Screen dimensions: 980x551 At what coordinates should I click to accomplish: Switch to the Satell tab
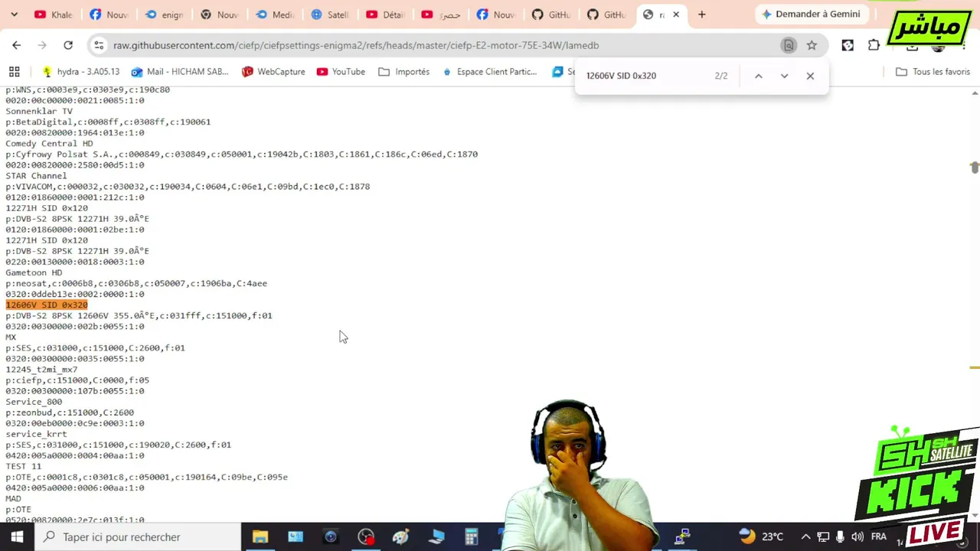(329, 15)
